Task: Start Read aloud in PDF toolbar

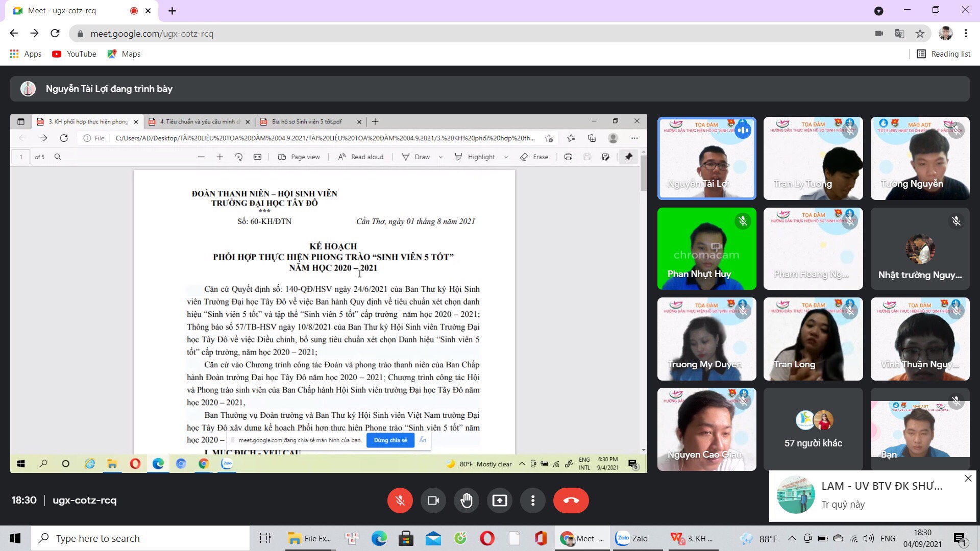Action: pyautogui.click(x=360, y=157)
